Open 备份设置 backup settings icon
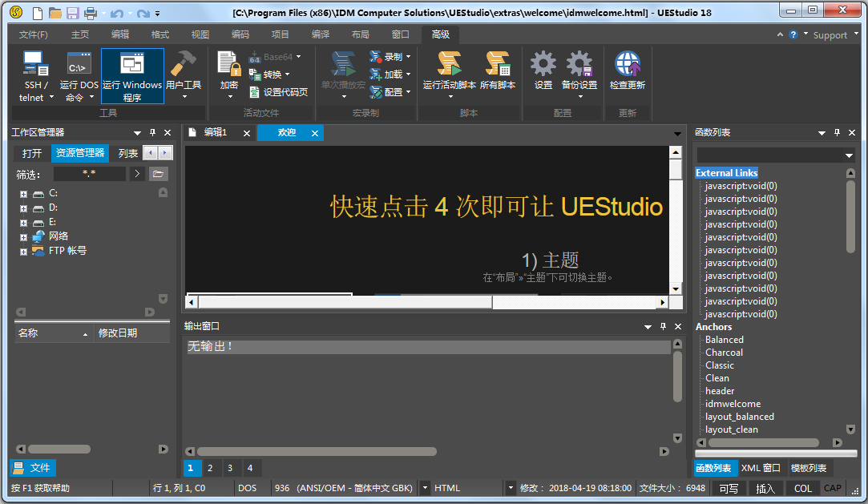Viewport: 868px width, 504px height. click(x=579, y=66)
